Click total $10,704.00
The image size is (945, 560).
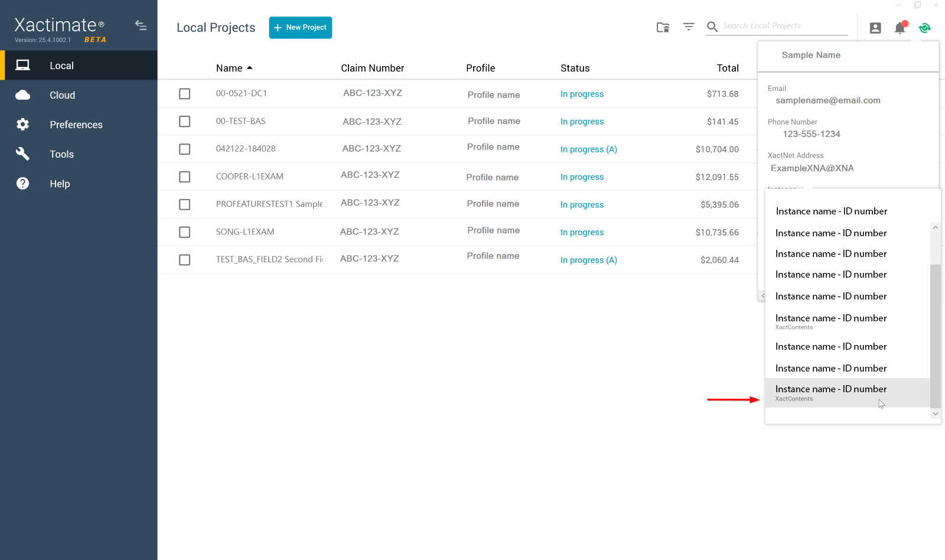click(717, 149)
